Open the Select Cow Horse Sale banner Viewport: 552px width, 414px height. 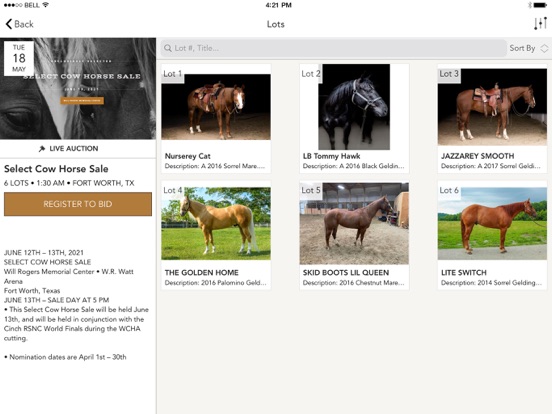click(78, 88)
